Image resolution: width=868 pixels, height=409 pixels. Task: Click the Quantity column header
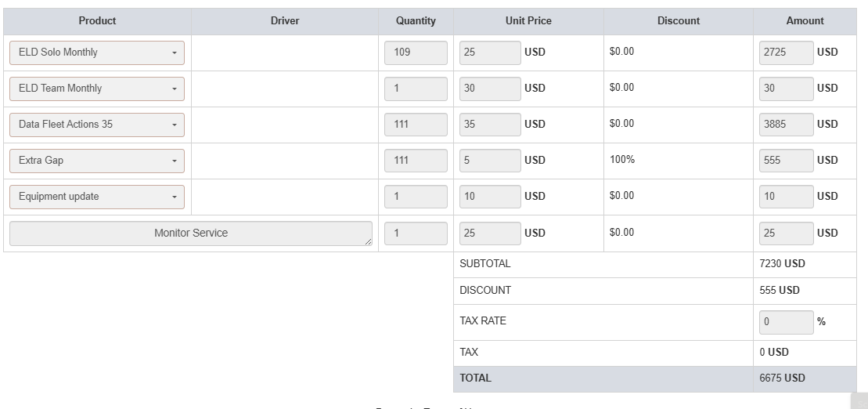pos(416,21)
